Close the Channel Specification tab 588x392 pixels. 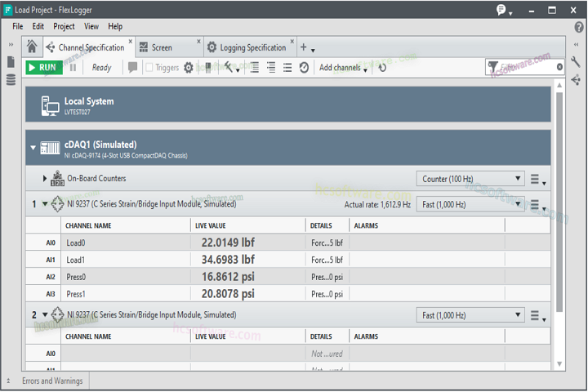tap(131, 41)
